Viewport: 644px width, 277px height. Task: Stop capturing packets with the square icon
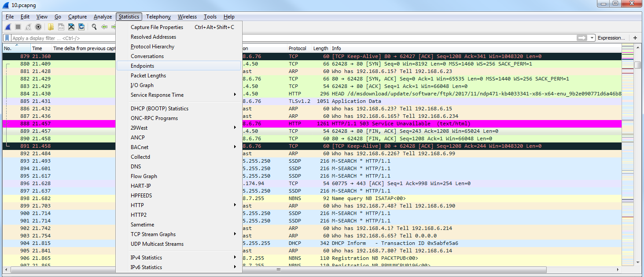coord(18,27)
